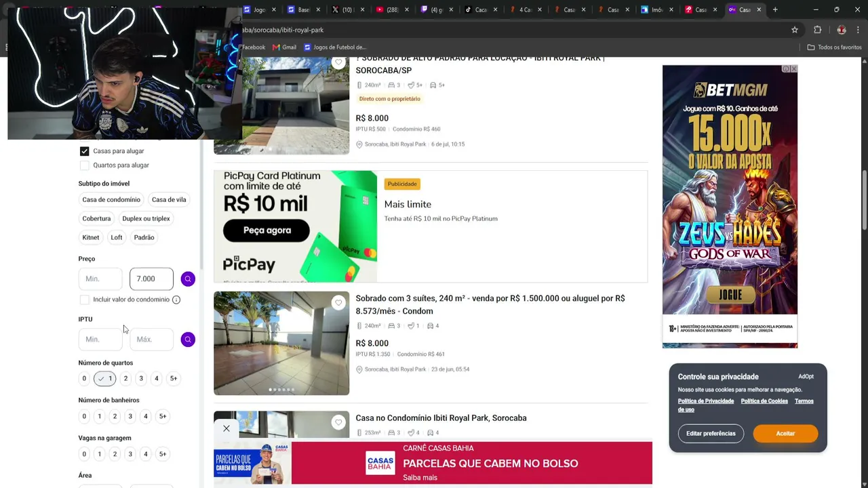Edit the Preço max field showing 7.000
This screenshot has height=488, width=868.
151,279
